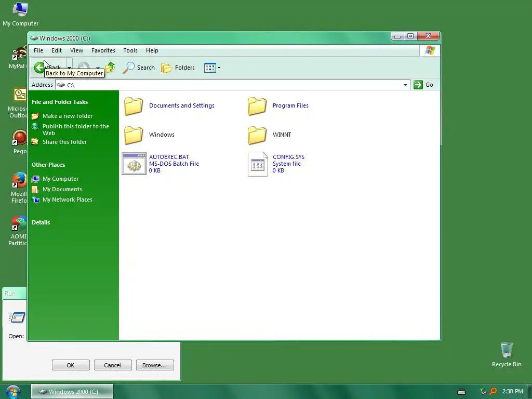
Task: Click the My Computer desktop icon
Action: (x=20, y=14)
